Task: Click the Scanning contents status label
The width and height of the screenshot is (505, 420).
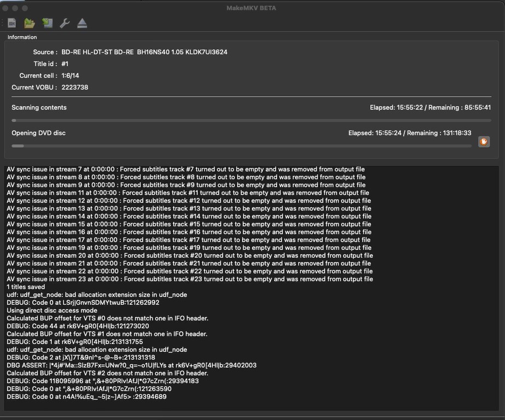Action: pyautogui.click(x=39, y=107)
